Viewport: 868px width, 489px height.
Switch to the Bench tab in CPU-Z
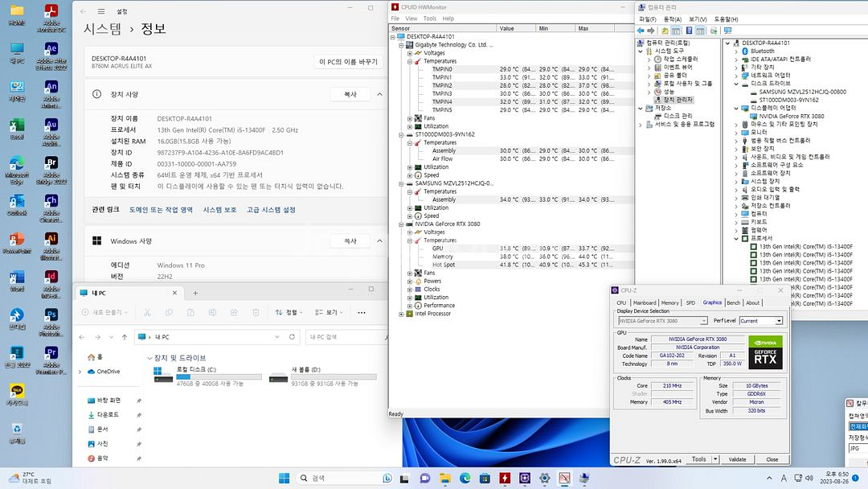pos(734,303)
